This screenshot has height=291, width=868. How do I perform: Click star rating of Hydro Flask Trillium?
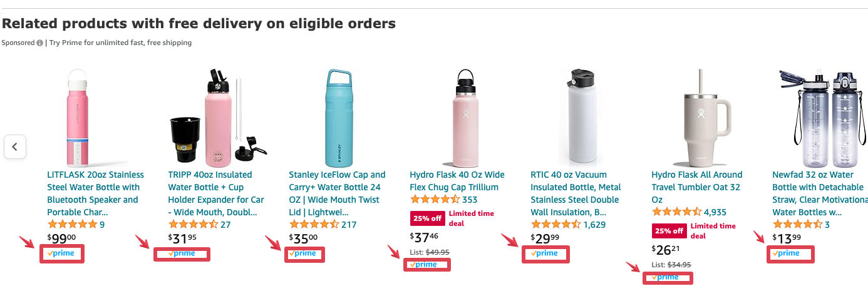pyautogui.click(x=435, y=200)
